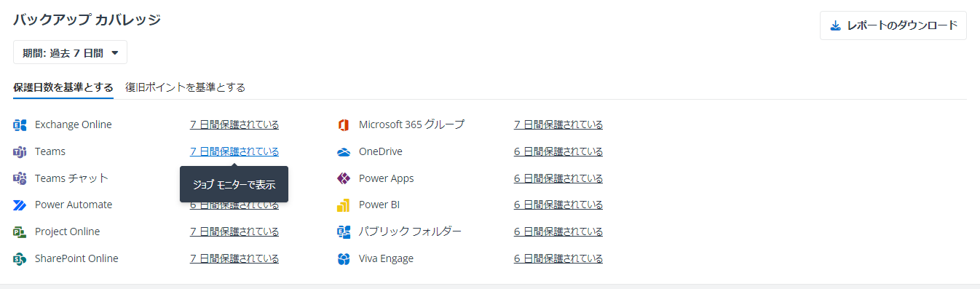Click the OneDrive cloud icon
This screenshot has width=980, height=289.
coord(344,152)
